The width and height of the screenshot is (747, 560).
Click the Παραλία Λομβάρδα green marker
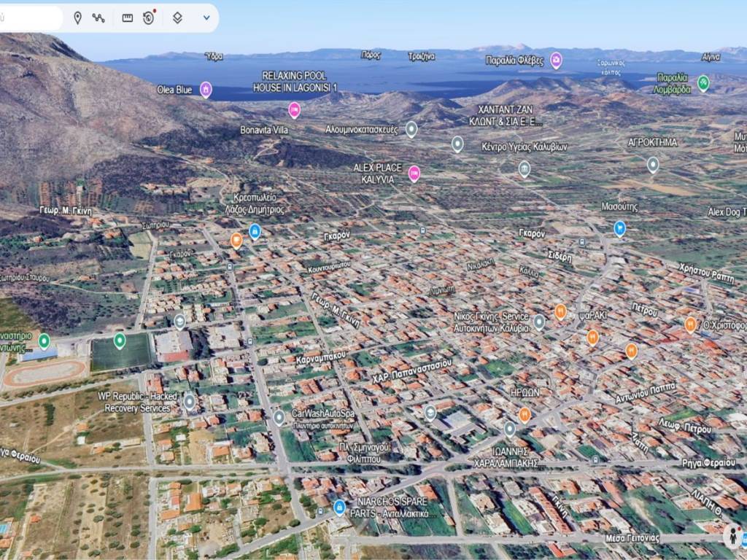703,82
